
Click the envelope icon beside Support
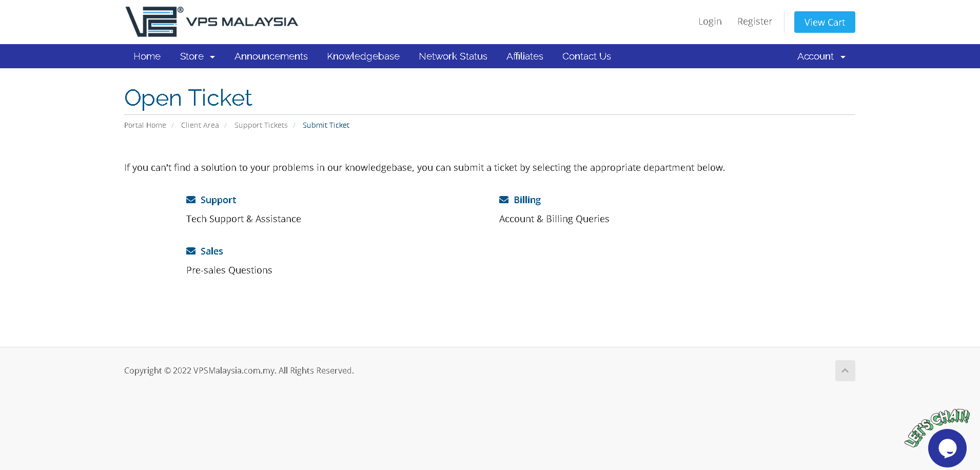click(x=191, y=200)
